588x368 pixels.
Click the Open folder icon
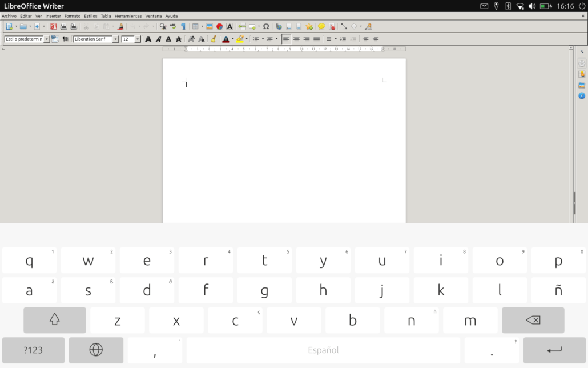23,26
